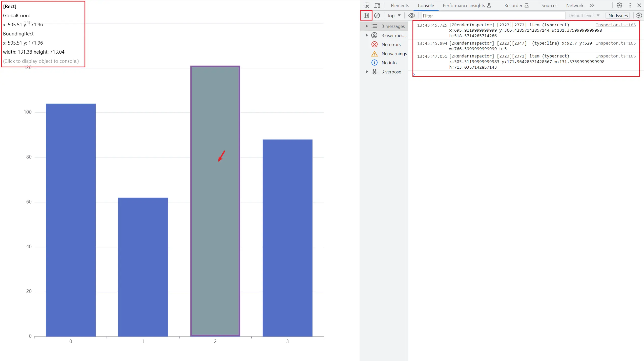Select the 13:45:45.894 line log entry
The image size is (644, 361).
[526, 46]
